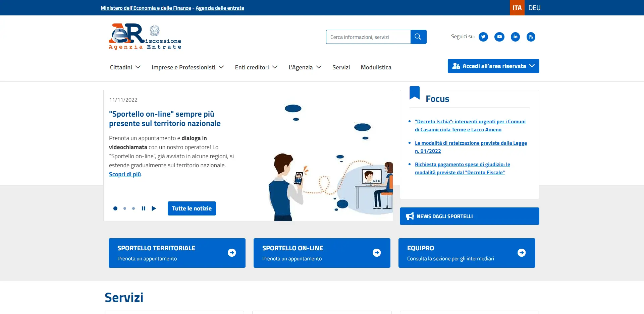The width and height of the screenshot is (644, 314).
Task: Open the LinkedIn profile icon
Action: point(515,37)
